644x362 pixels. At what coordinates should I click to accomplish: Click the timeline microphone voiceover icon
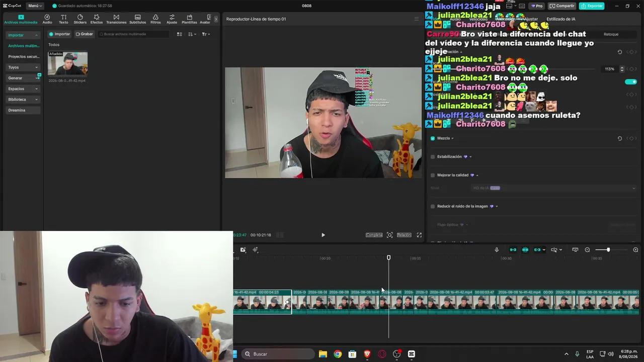(x=497, y=250)
